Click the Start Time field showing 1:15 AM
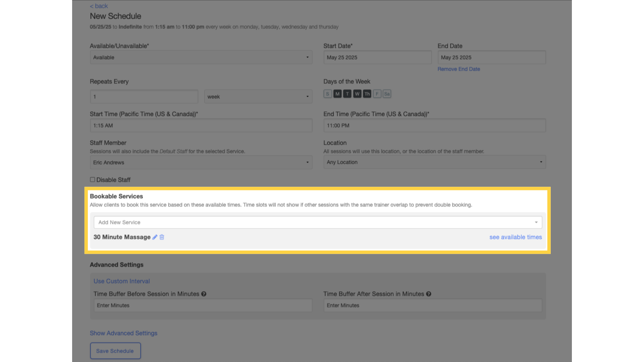Screen dimensions: 644x362 [201, 125]
